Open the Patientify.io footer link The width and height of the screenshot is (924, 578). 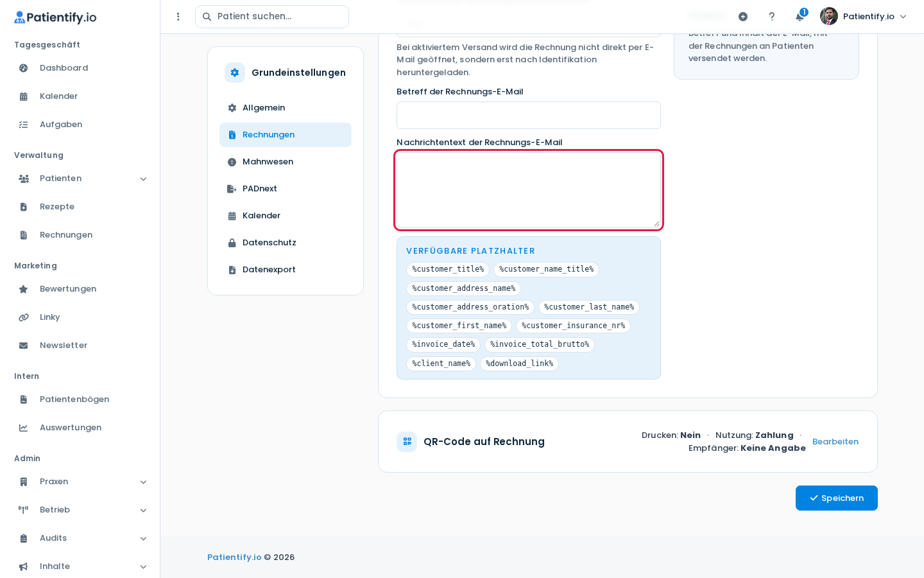(234, 557)
